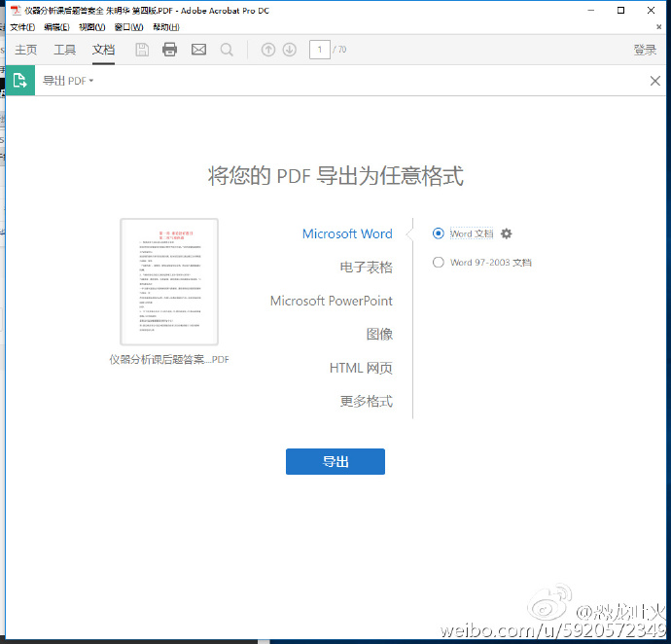Viewport: 671px width, 644px height.
Task: Click the blue 导出 button
Action: 335,461
